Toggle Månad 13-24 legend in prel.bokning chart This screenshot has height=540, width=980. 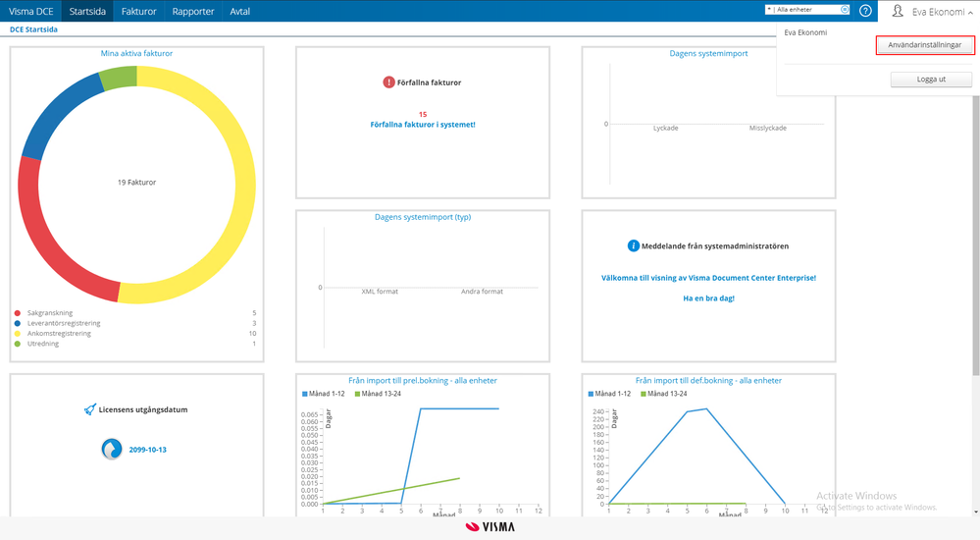[x=378, y=394]
